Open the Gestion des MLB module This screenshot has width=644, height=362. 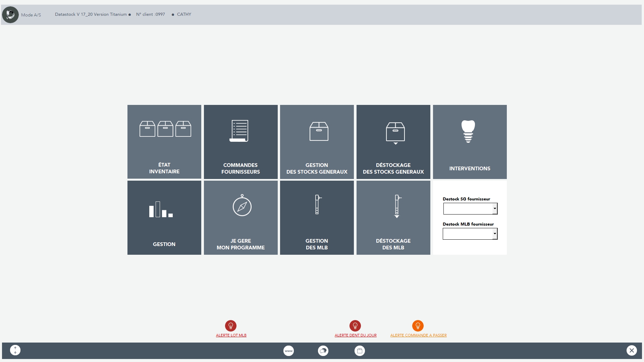(317, 218)
